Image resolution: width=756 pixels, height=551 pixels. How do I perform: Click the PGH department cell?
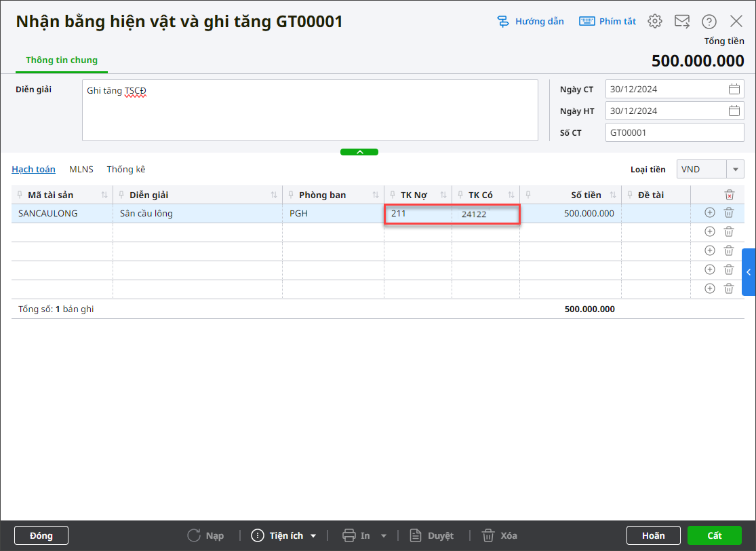click(333, 213)
